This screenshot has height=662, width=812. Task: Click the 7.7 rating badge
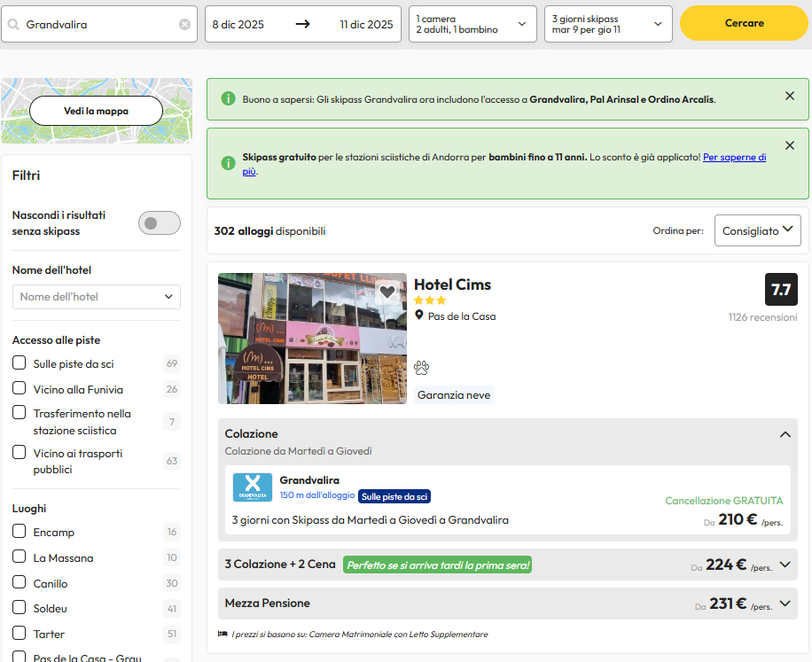(781, 289)
